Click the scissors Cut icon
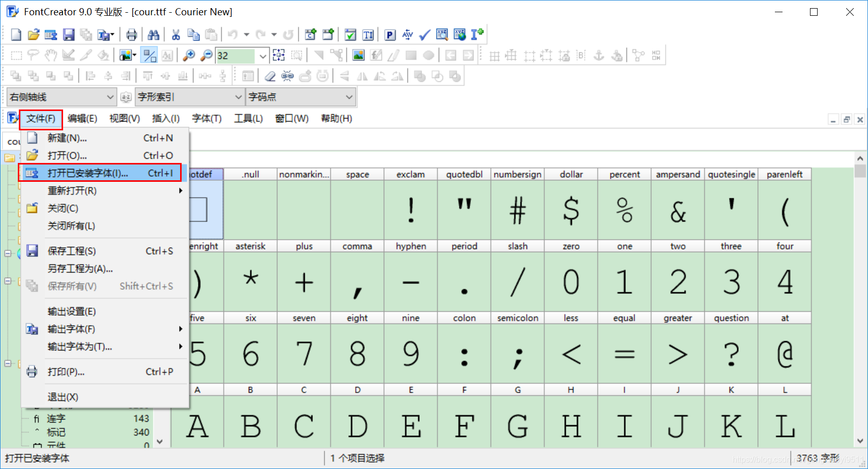Image resolution: width=868 pixels, height=469 pixels. click(176, 35)
